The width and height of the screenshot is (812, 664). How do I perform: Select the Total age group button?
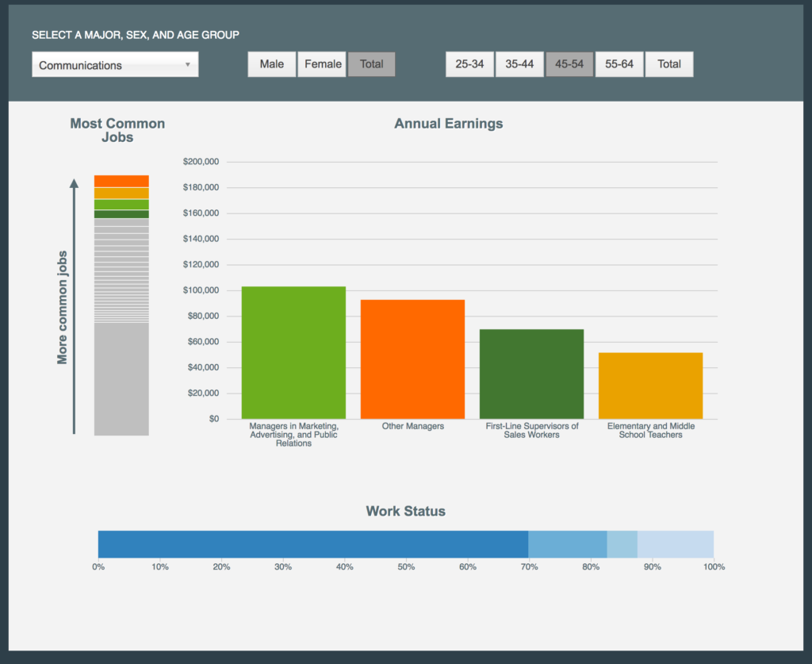669,64
